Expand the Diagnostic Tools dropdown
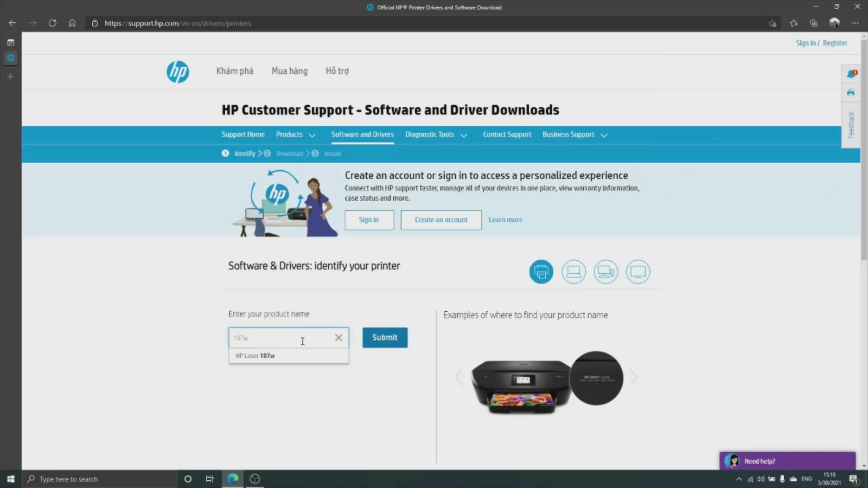The width and height of the screenshot is (868, 488). 436,134
